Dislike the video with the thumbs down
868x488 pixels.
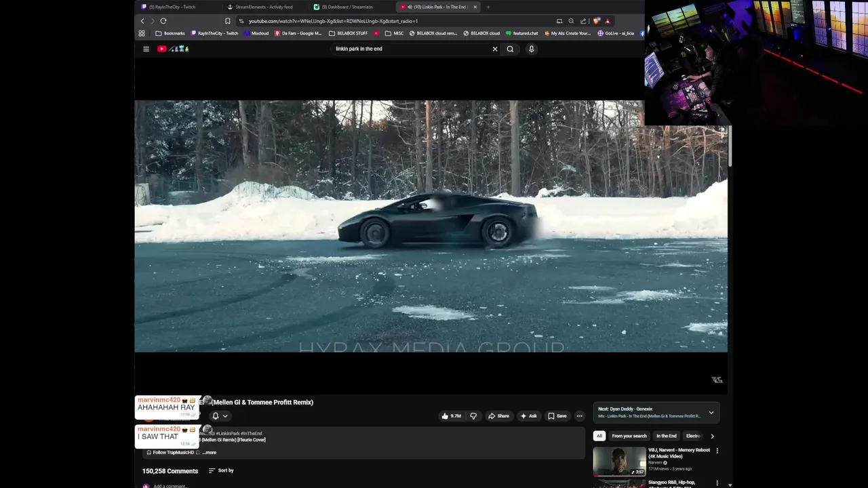click(x=473, y=416)
